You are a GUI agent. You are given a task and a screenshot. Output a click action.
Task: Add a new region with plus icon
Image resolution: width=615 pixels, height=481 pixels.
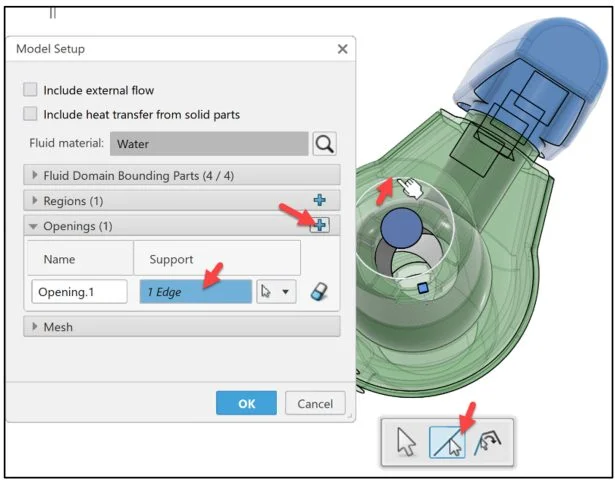pyautogui.click(x=320, y=200)
